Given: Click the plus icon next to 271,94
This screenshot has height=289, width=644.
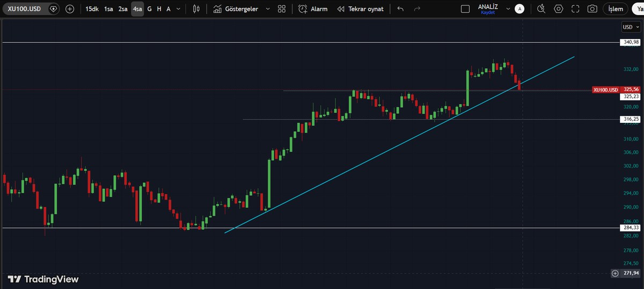Looking at the screenshot, I should (x=615, y=273).
